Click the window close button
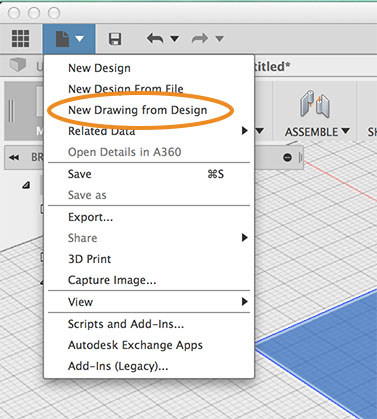This screenshot has width=377, height=419. point(14,13)
